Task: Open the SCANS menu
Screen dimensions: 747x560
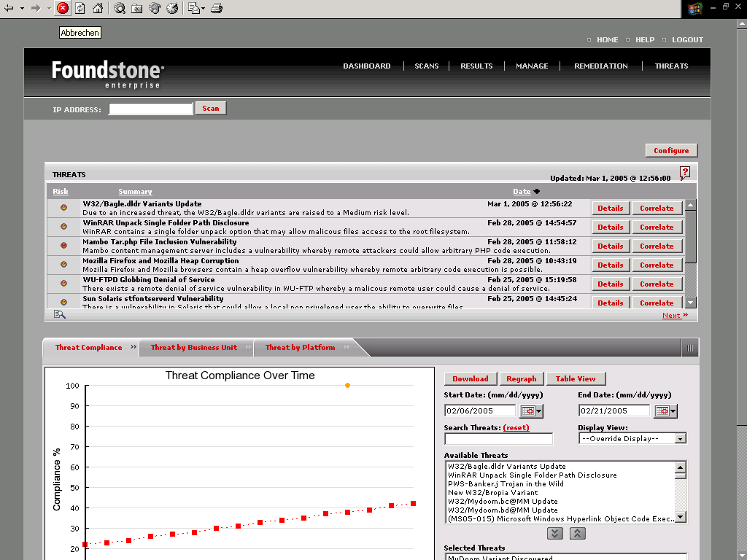Action: [426, 66]
